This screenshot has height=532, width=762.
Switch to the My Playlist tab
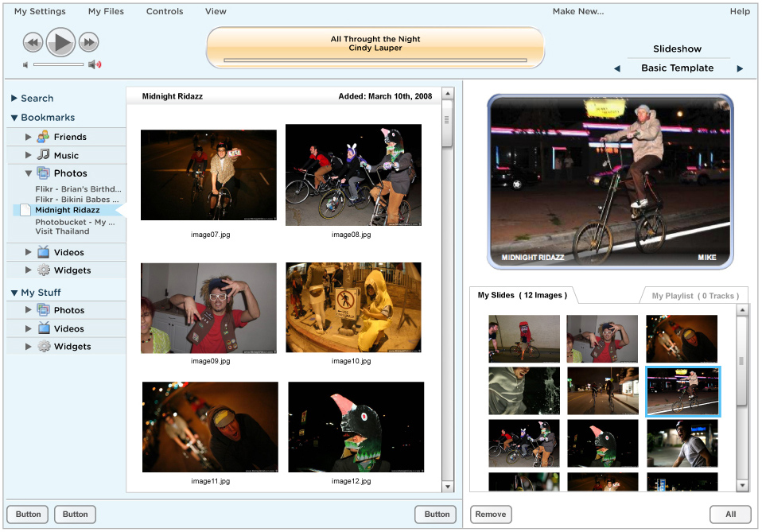(x=693, y=296)
